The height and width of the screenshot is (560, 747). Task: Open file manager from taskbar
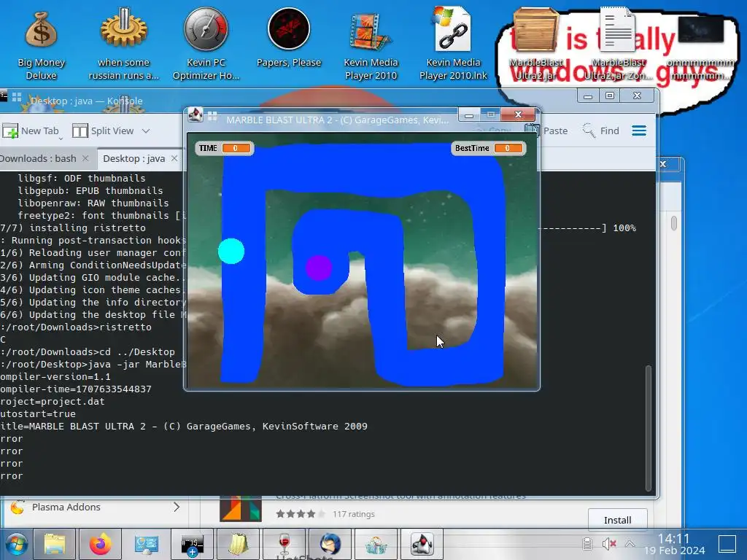54,544
